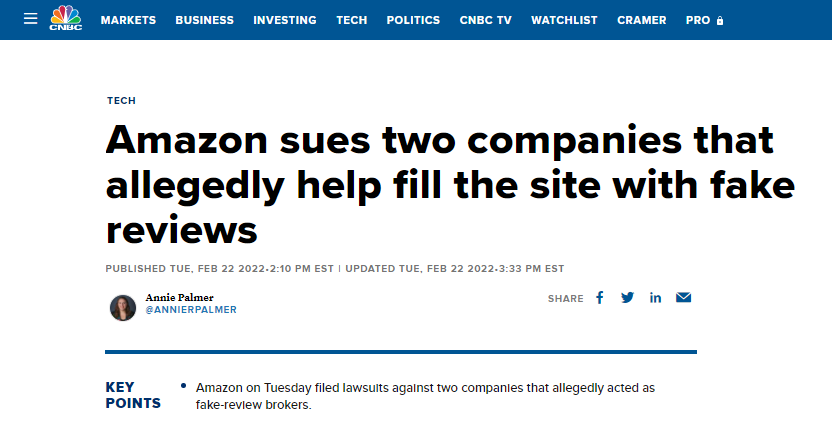
Task: Go to the Business section
Action: pyautogui.click(x=204, y=20)
